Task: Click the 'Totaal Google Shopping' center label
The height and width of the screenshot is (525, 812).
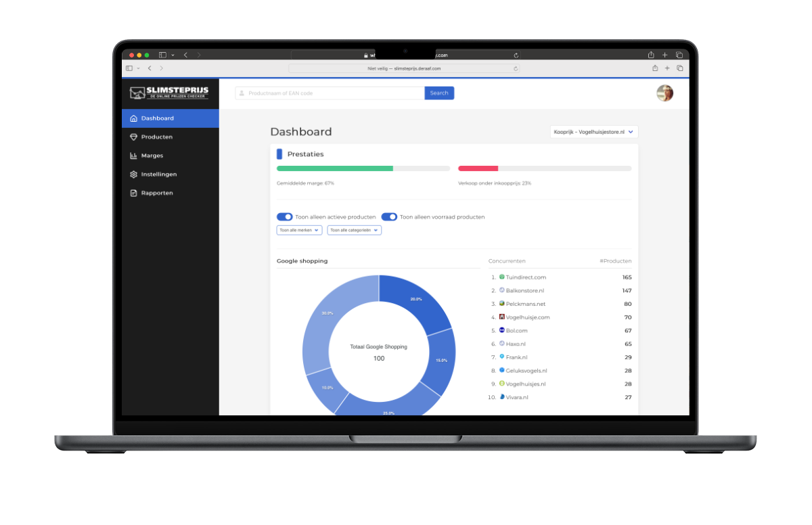Action: [x=379, y=346]
